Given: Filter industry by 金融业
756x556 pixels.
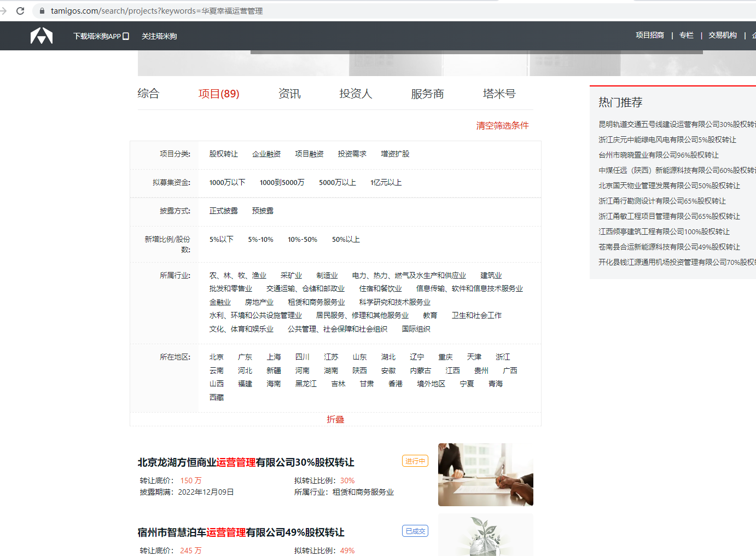Looking at the screenshot, I should pyautogui.click(x=220, y=302).
